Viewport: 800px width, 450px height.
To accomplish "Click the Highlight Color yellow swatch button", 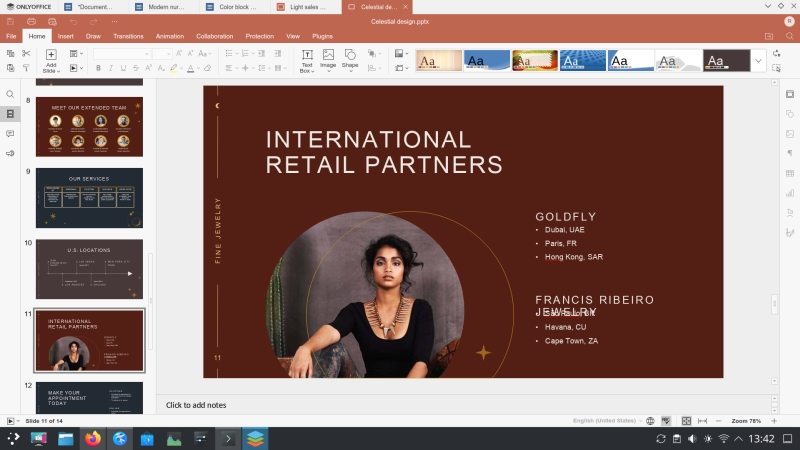I will point(173,68).
